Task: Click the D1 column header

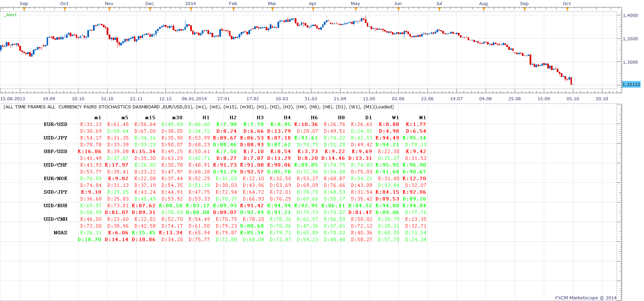Action: click(x=369, y=117)
